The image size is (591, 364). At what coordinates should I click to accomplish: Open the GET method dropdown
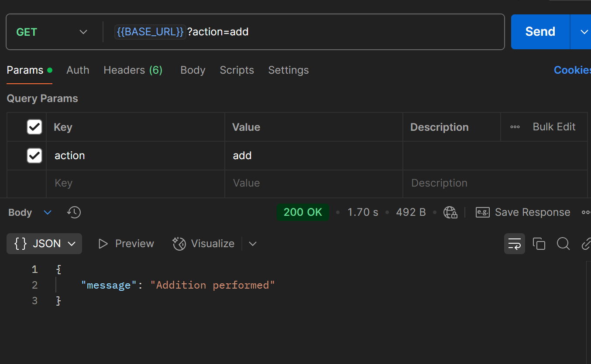click(x=52, y=32)
